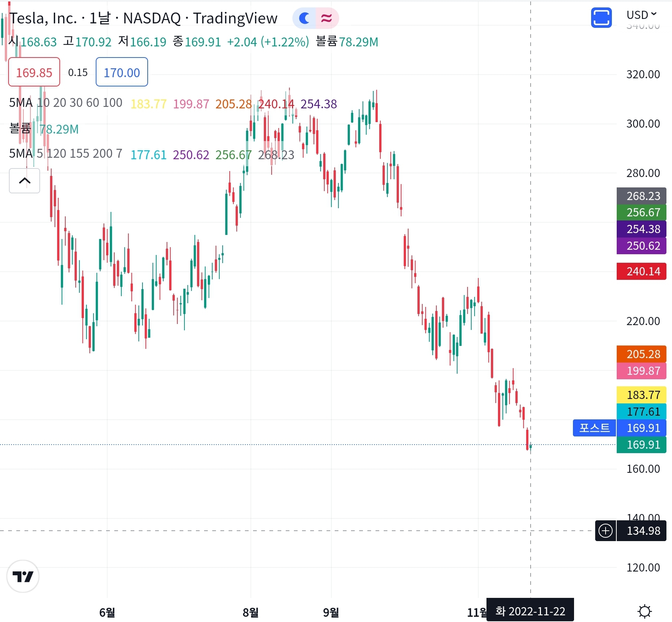Click the light purple 250.62 price tag
The height and width of the screenshot is (622, 672).
642,246
